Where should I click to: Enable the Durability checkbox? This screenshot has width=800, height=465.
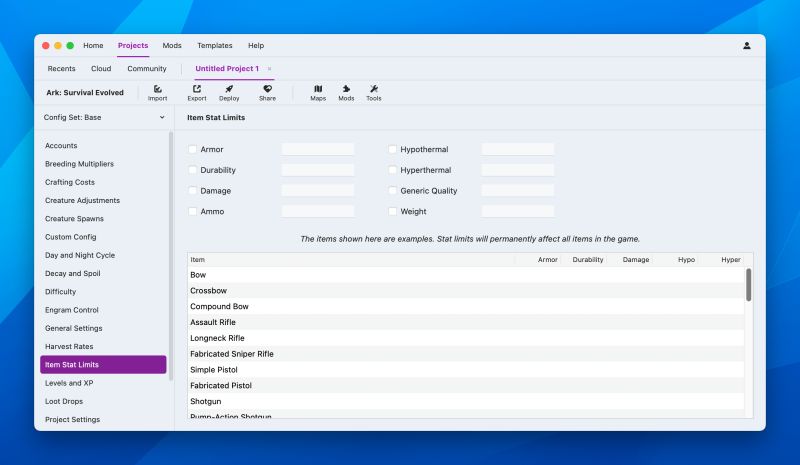(x=192, y=170)
